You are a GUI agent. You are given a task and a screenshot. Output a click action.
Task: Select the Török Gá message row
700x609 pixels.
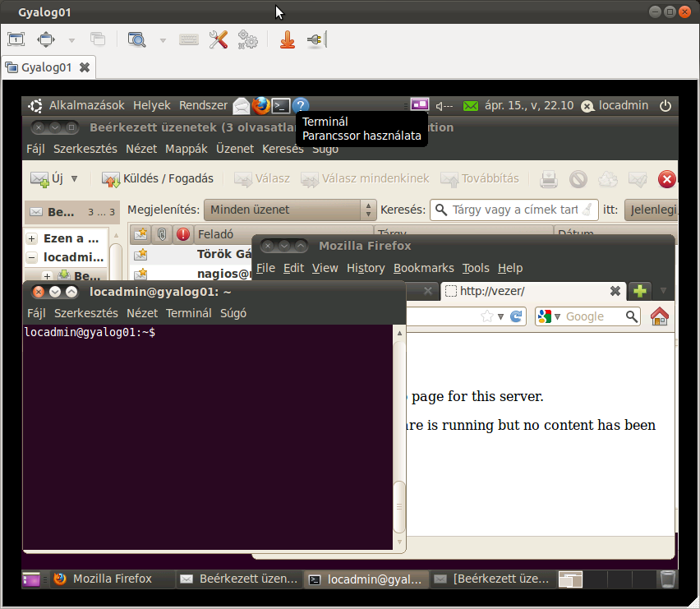[192, 254]
